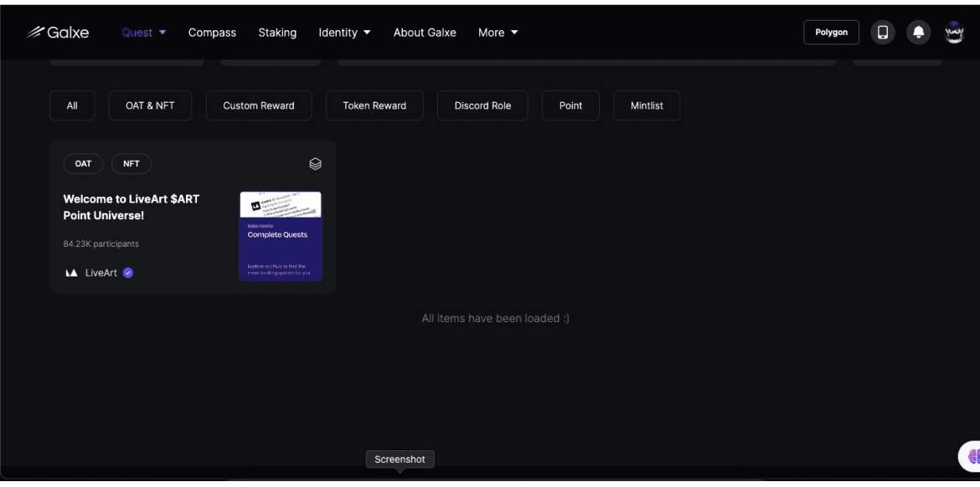Expand the More dropdown menu

point(498,33)
